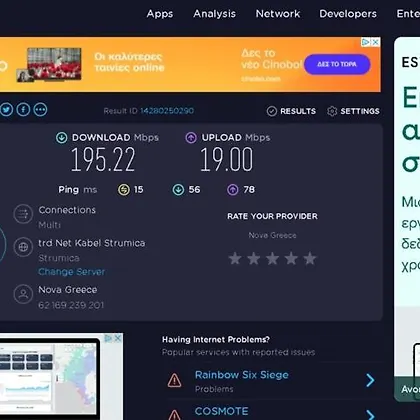This screenshot has height=420, width=420.
Task: Open the Developers menu
Action: coord(348,14)
